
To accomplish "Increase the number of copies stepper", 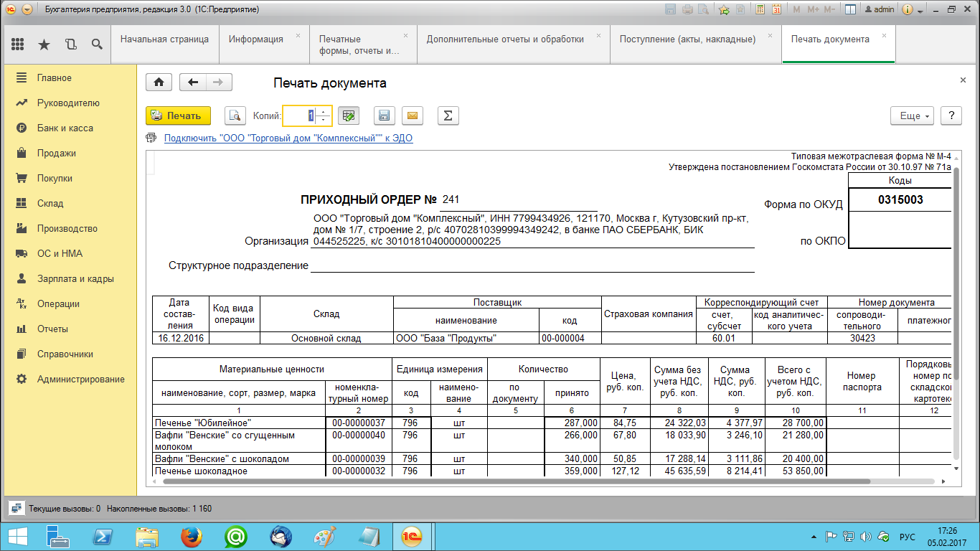I will pos(323,111).
